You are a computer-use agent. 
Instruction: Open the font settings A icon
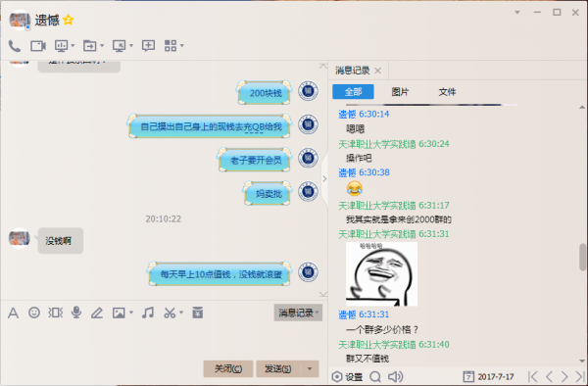pos(13,313)
